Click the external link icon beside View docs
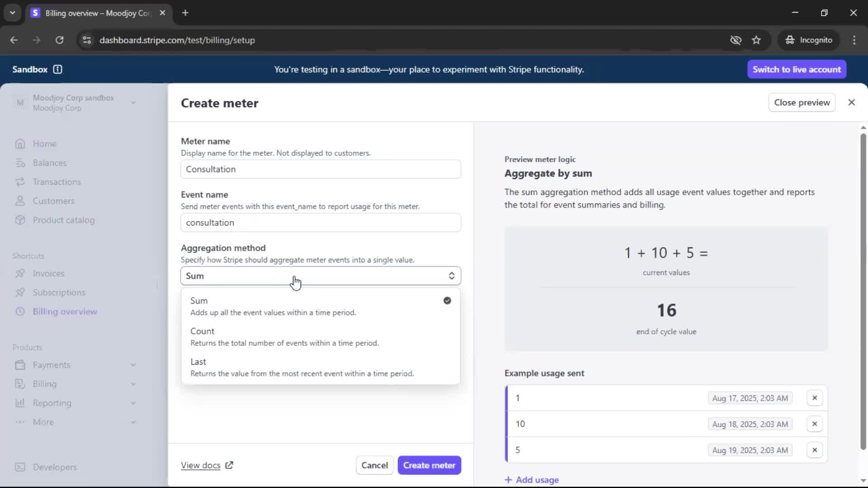Viewport: 868px width, 488px height. coord(229,465)
